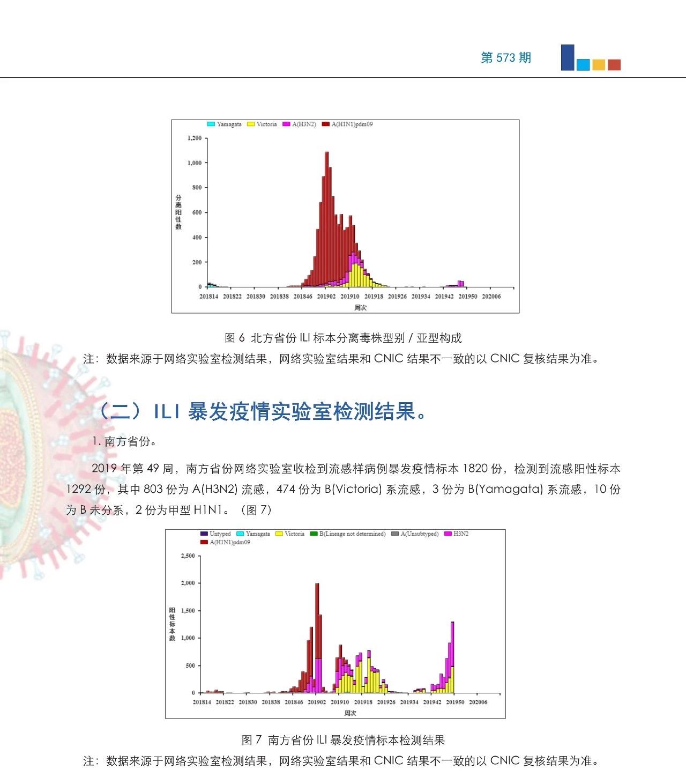Screen dimensions: 686x784
Task: Click the 201950 x-axis label in Figure 7
Action: [455, 702]
